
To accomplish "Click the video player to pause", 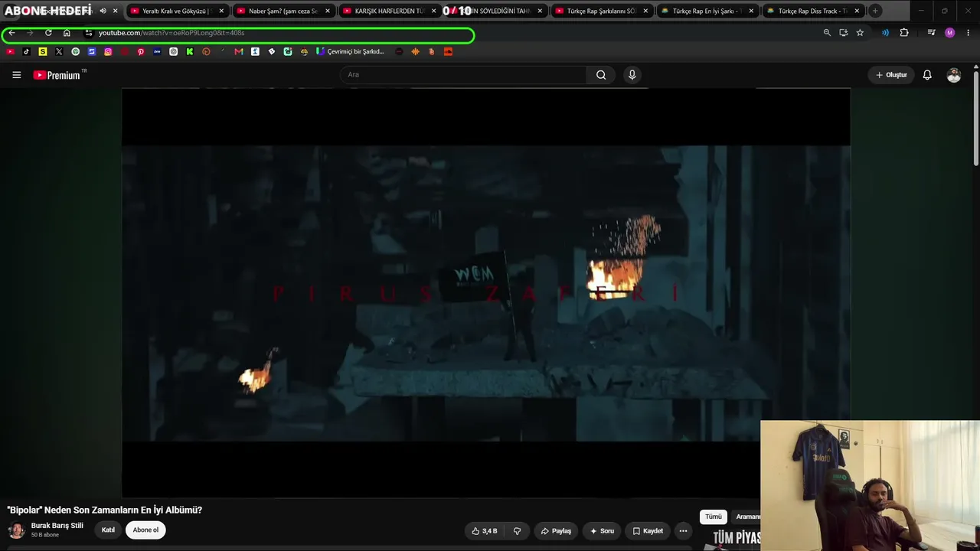I will [485, 293].
